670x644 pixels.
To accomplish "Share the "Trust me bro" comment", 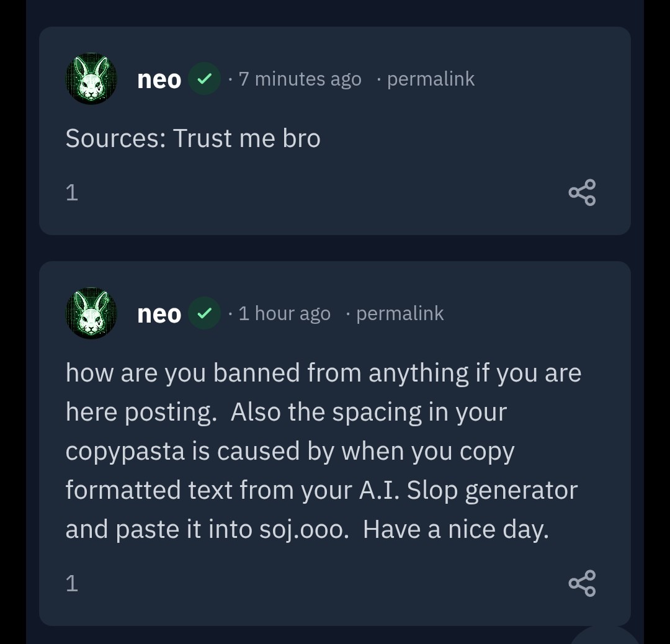I will [x=582, y=192].
